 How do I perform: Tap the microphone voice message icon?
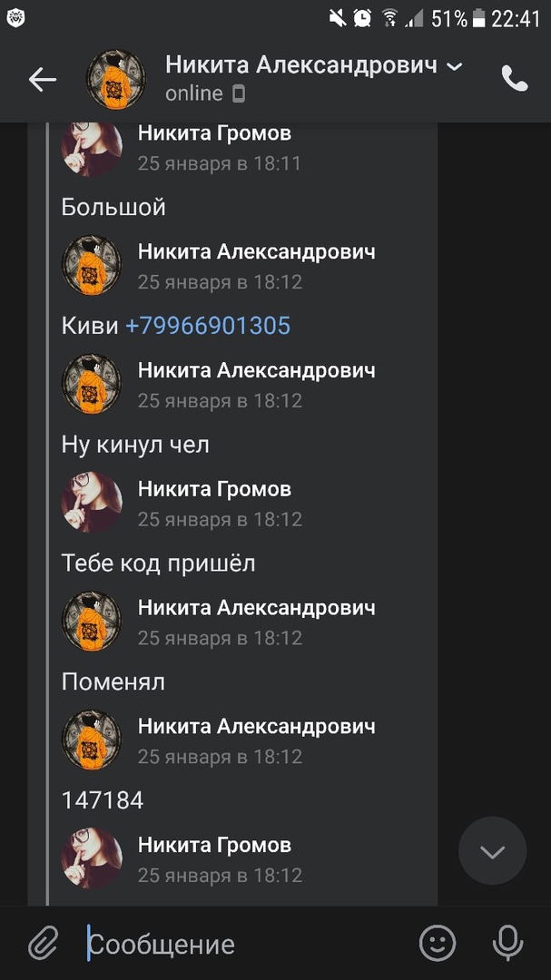[x=507, y=943]
